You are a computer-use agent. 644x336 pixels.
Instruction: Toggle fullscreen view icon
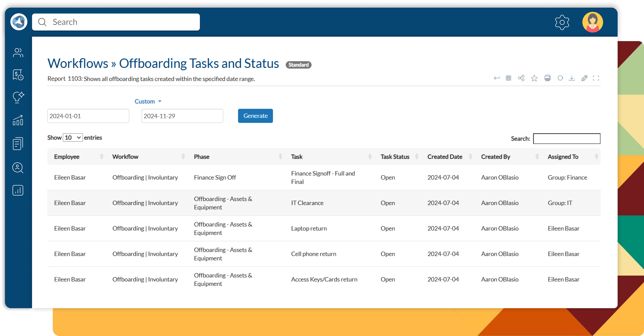596,78
